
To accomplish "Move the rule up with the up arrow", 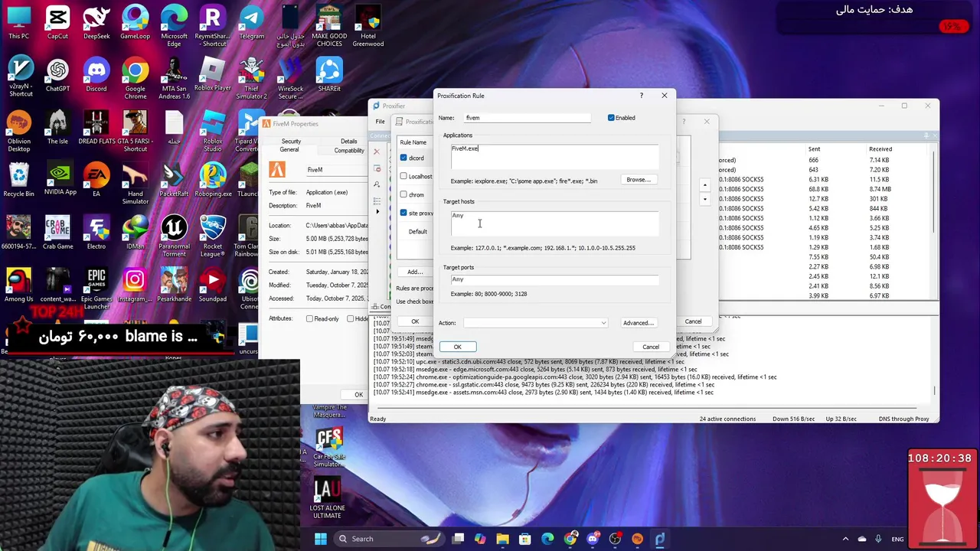I will click(x=705, y=185).
